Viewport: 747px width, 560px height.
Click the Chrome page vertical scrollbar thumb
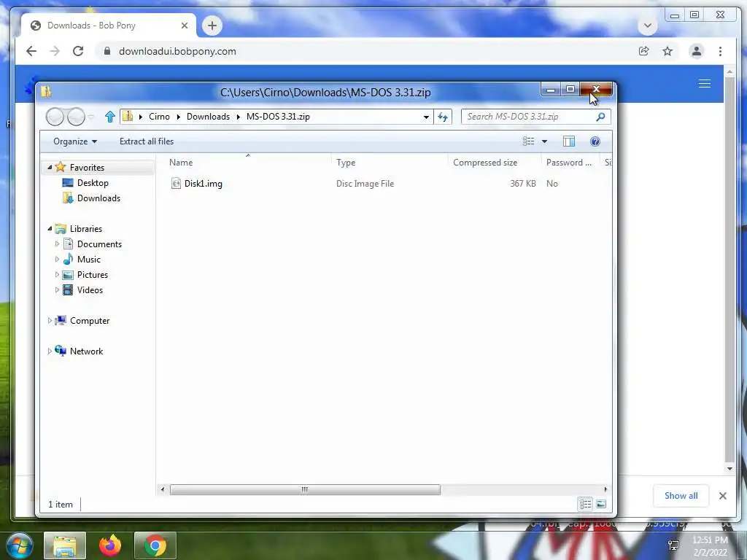click(x=729, y=268)
